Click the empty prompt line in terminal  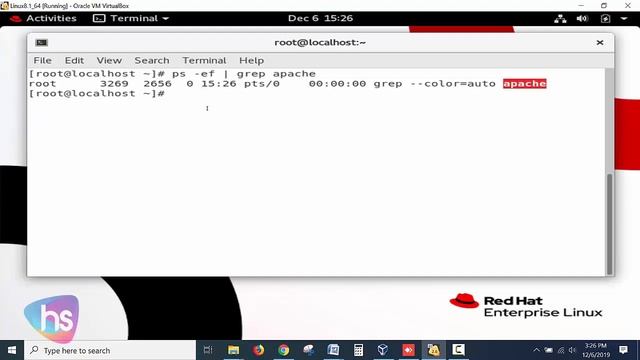tap(97, 93)
